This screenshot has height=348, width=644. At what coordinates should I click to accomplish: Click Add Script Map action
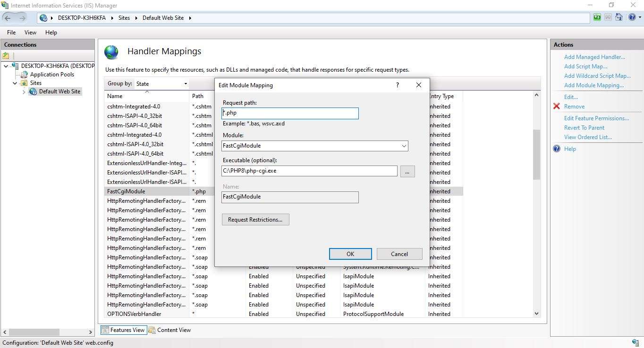(x=586, y=66)
